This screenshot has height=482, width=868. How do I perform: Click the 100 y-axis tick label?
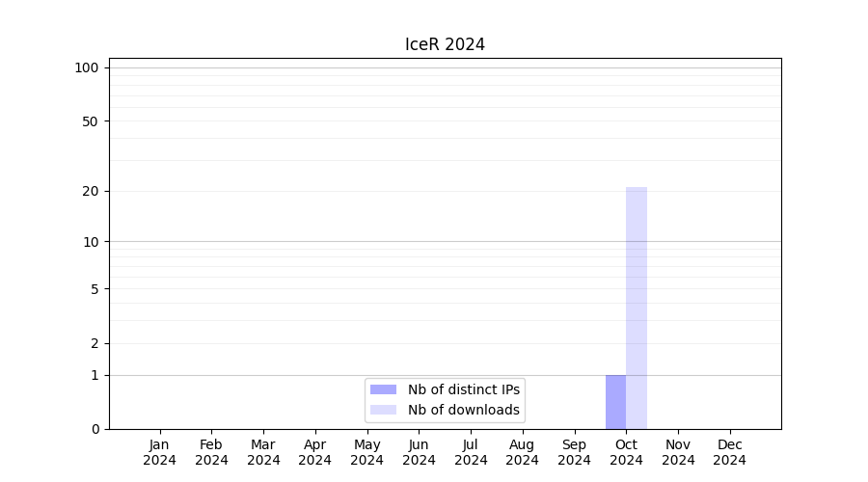[x=87, y=67]
